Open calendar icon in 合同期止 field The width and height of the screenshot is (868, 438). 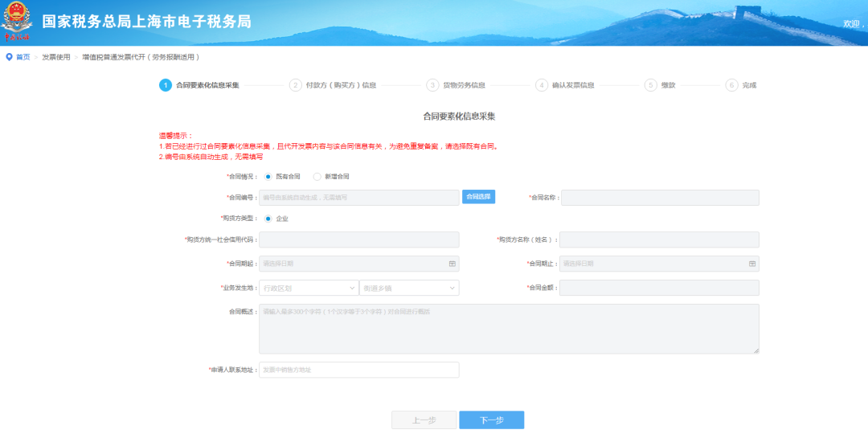[x=752, y=264]
